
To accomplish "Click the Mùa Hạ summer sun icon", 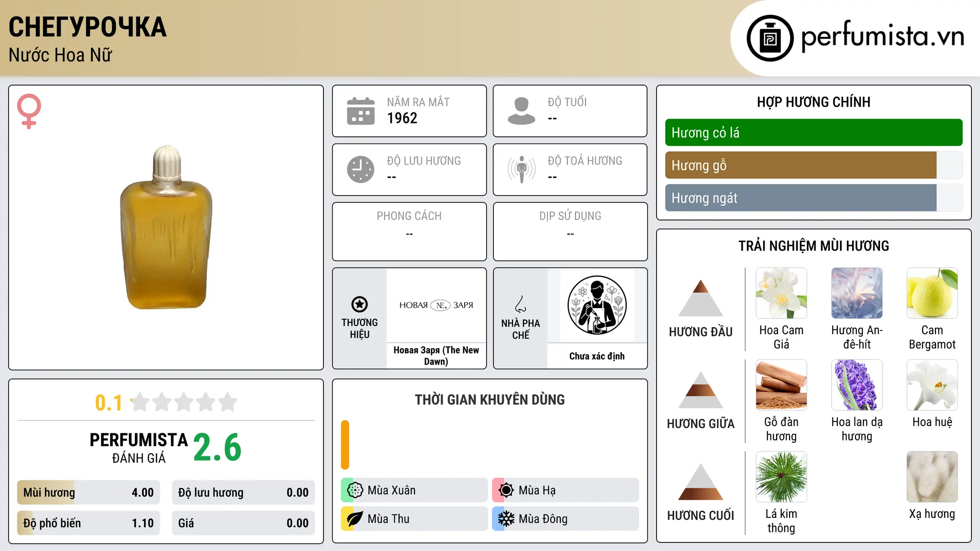I will tap(506, 490).
